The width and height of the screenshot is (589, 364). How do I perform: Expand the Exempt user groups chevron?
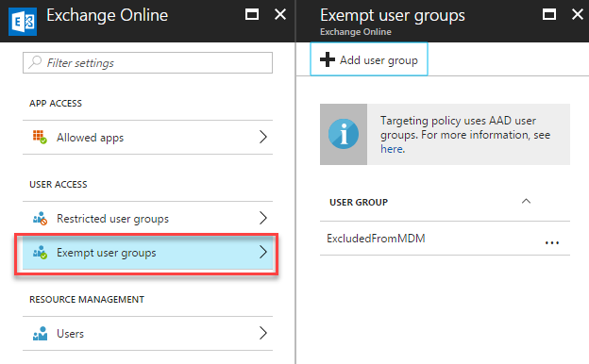click(263, 252)
